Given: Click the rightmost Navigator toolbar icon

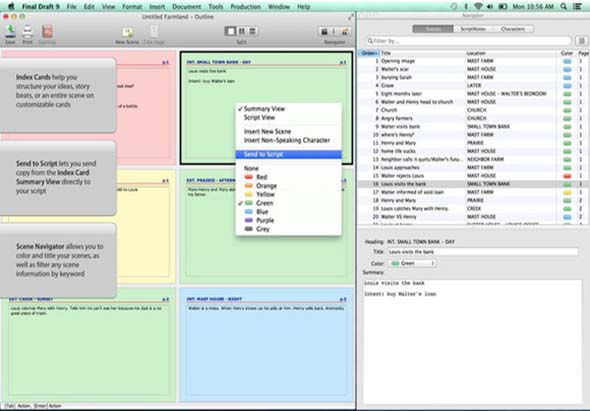Looking at the screenshot, I should click(x=345, y=32).
